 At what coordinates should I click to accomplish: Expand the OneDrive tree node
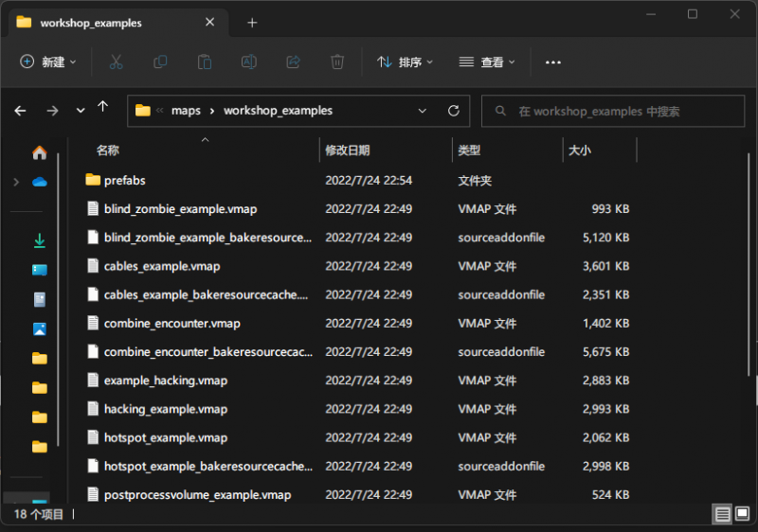pos(16,182)
